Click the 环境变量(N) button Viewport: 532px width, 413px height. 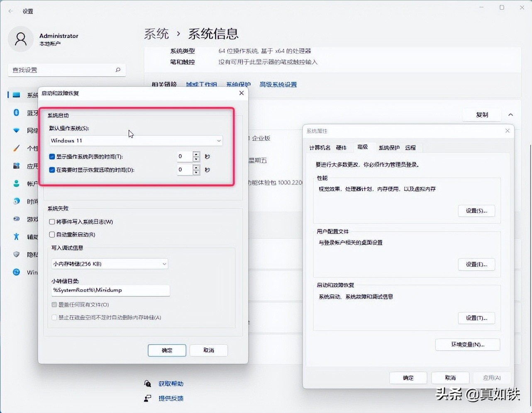click(x=467, y=345)
